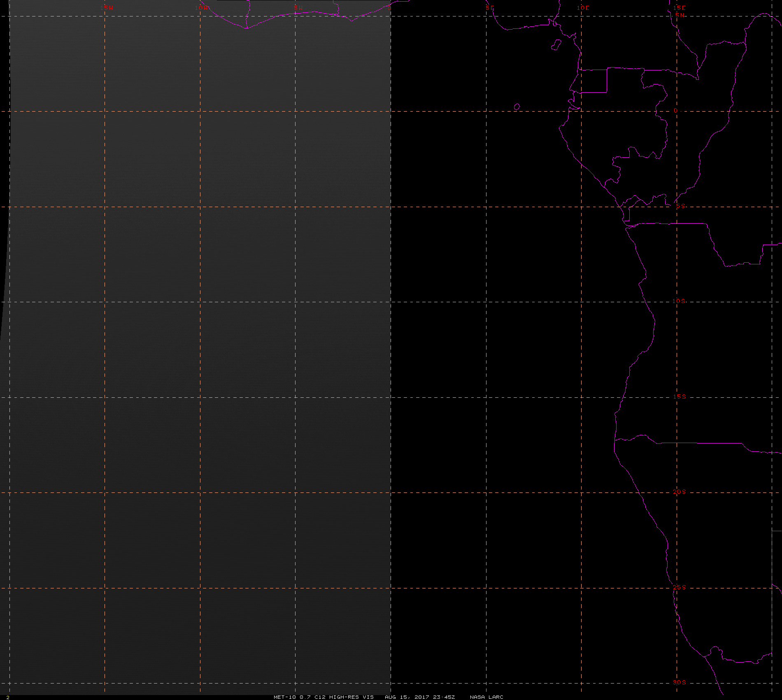
Task: Click the 'NASA LARC' credit text
Action: pos(486,697)
